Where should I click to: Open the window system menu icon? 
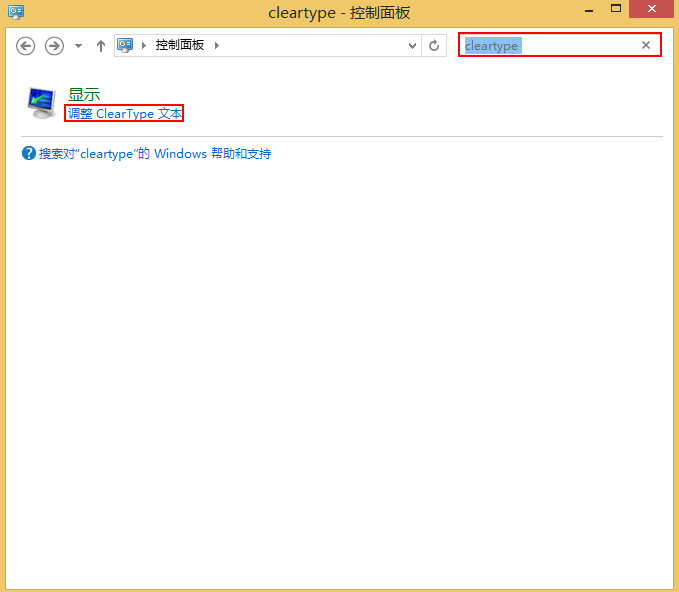[16, 12]
